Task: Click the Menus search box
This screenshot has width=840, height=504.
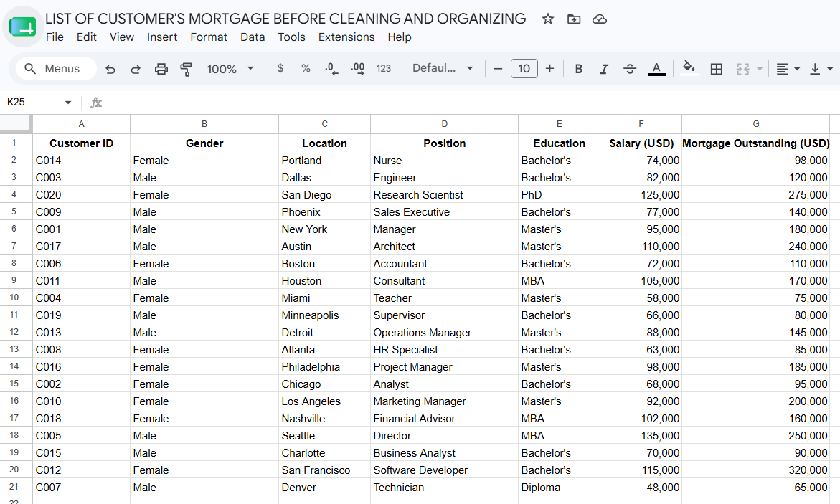Action: tap(56, 69)
